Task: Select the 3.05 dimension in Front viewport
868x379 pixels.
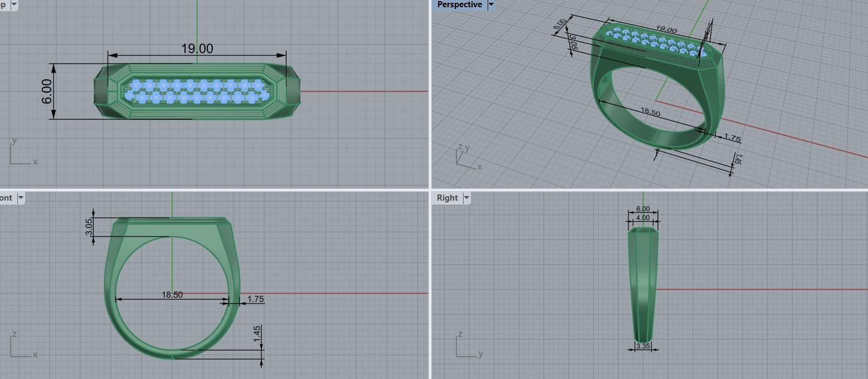Action: tap(89, 227)
